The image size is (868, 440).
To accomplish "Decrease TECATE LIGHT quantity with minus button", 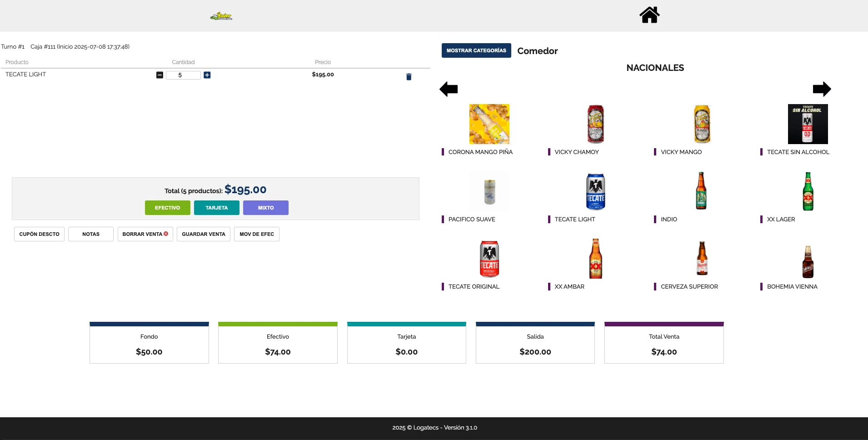I will [x=160, y=75].
